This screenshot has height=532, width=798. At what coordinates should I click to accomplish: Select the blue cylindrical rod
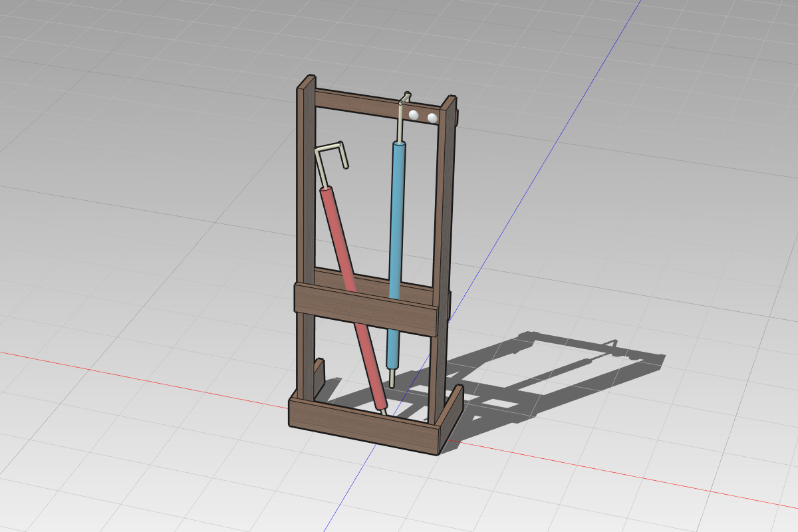[396, 255]
